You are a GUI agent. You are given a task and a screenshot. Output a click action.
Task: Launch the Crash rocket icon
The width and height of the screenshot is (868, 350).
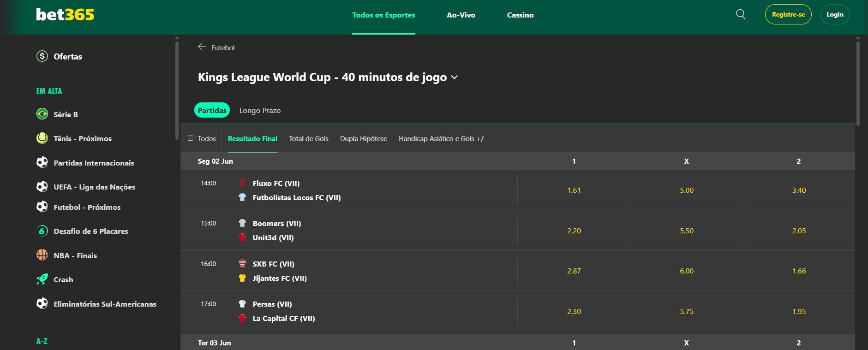[42, 279]
